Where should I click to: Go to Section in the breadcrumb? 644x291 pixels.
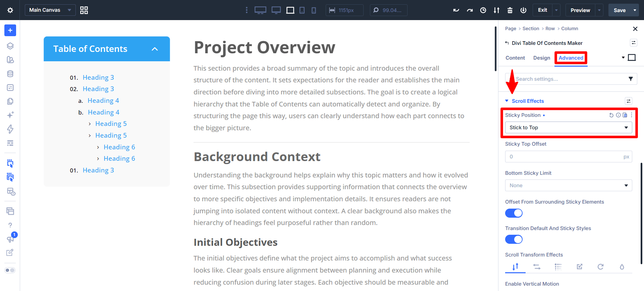coord(531,28)
